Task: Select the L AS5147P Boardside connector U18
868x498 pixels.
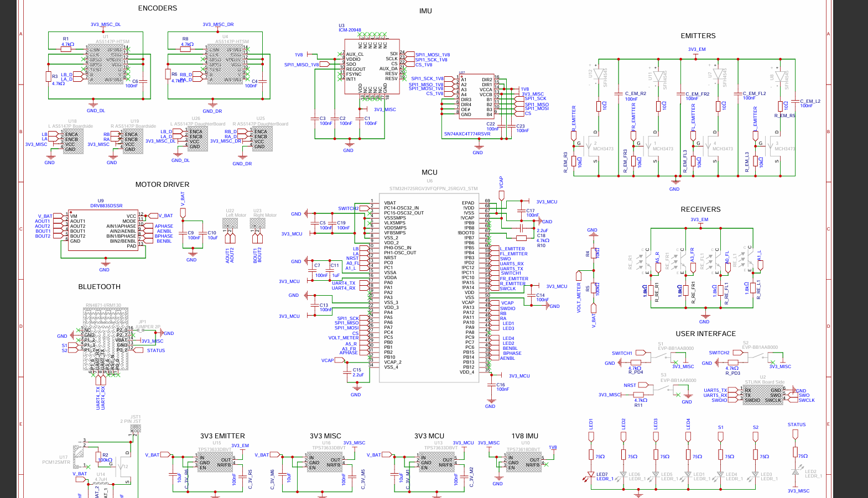Action: click(72, 142)
